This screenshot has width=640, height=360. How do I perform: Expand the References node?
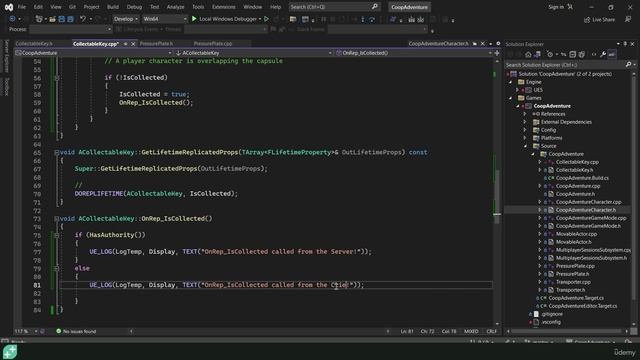point(525,114)
